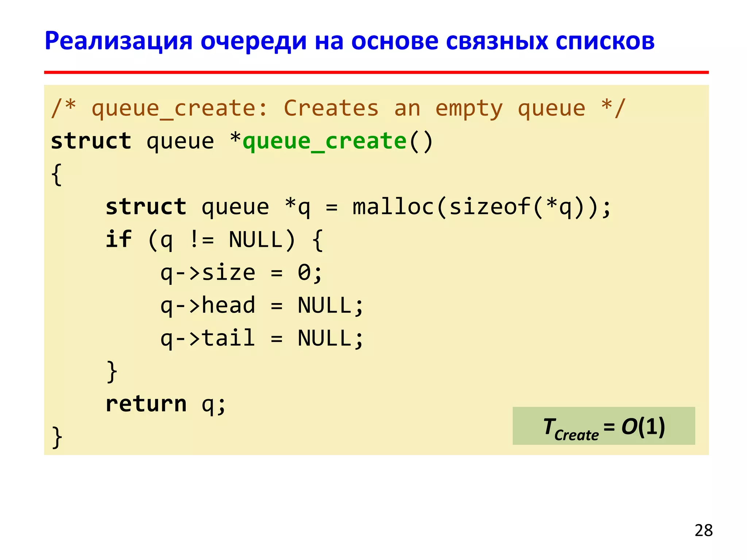The height and width of the screenshot is (560, 747).
Task: Click the comment line "/* queue_create: Creates an empty queue */"
Action: click(338, 108)
